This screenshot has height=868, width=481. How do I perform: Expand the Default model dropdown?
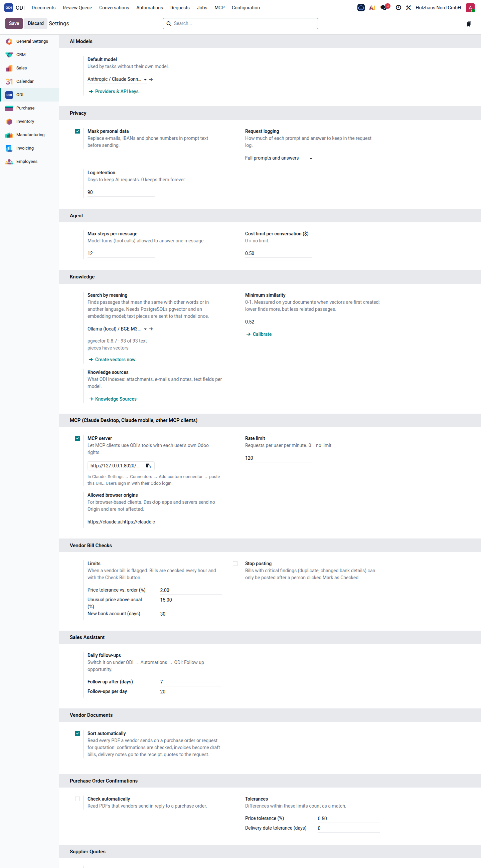tap(117, 79)
